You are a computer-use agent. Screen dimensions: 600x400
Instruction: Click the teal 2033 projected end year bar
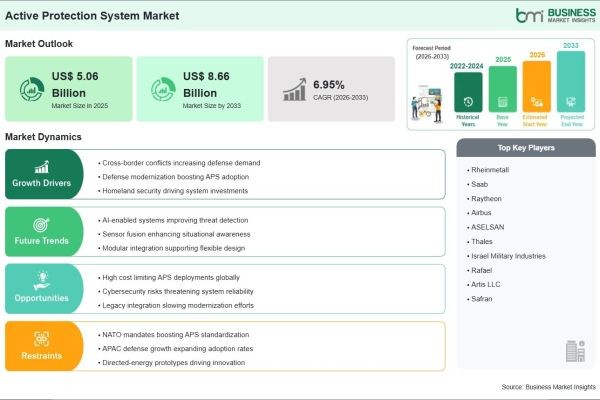571,82
